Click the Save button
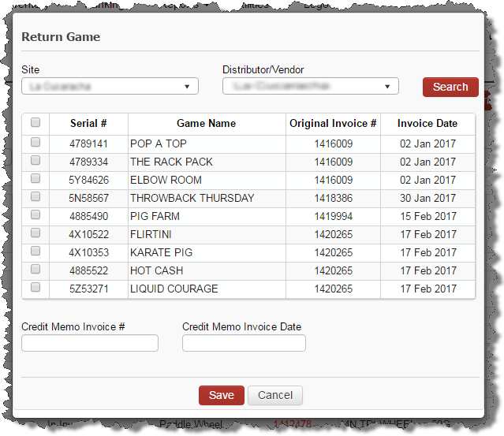This screenshot has height=436, width=504. (222, 395)
